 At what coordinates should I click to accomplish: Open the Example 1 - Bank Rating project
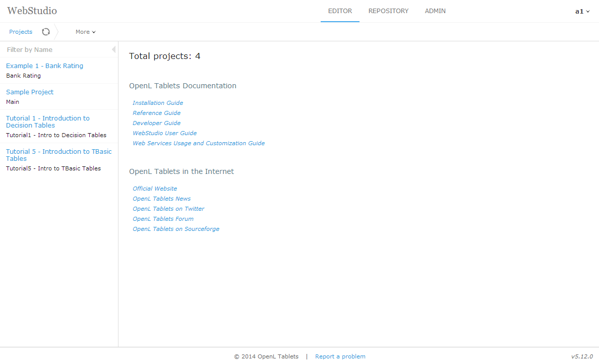pos(44,66)
